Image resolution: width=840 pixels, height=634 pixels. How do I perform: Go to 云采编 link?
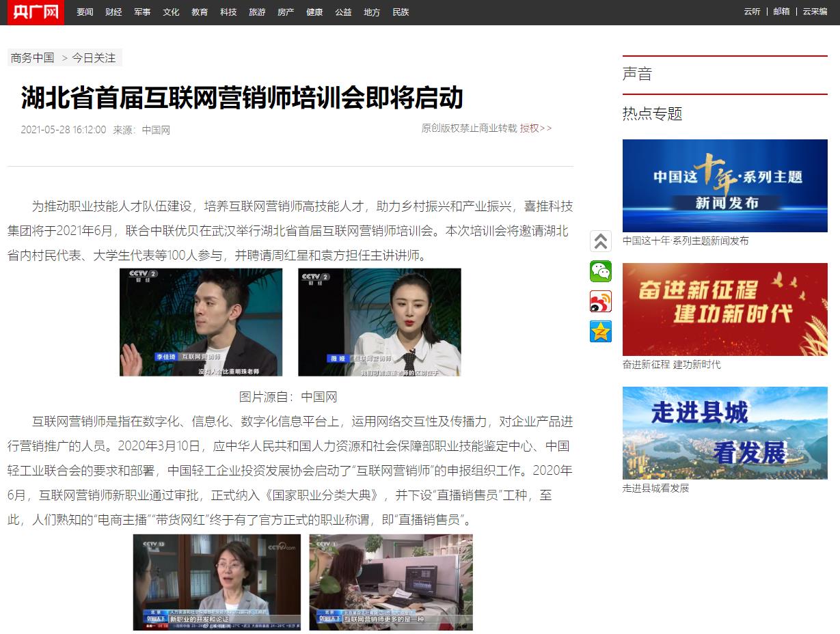tap(815, 12)
